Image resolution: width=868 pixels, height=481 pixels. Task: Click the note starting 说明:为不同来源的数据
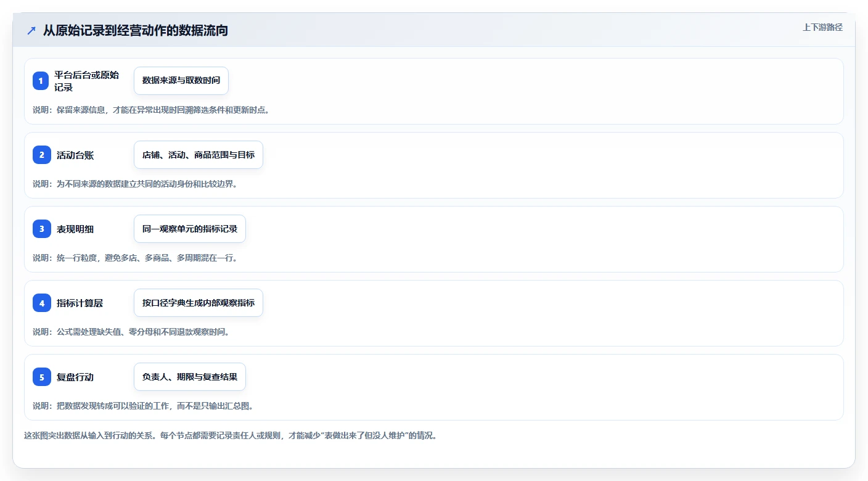point(135,184)
